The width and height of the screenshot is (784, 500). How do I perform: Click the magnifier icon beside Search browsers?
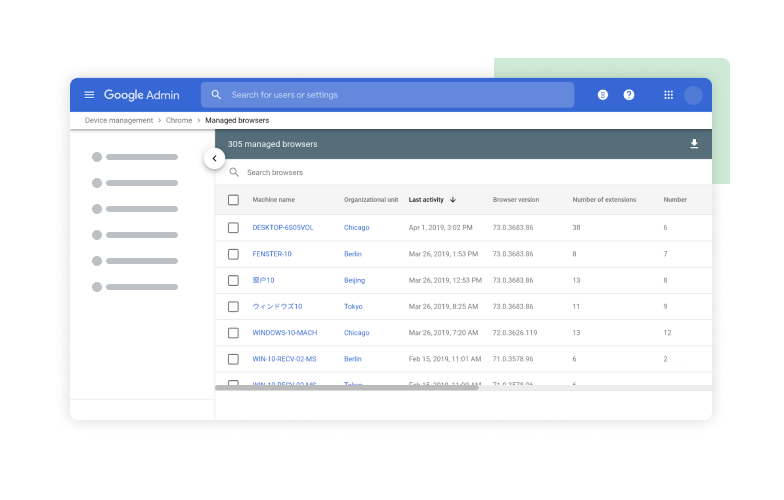[234, 172]
